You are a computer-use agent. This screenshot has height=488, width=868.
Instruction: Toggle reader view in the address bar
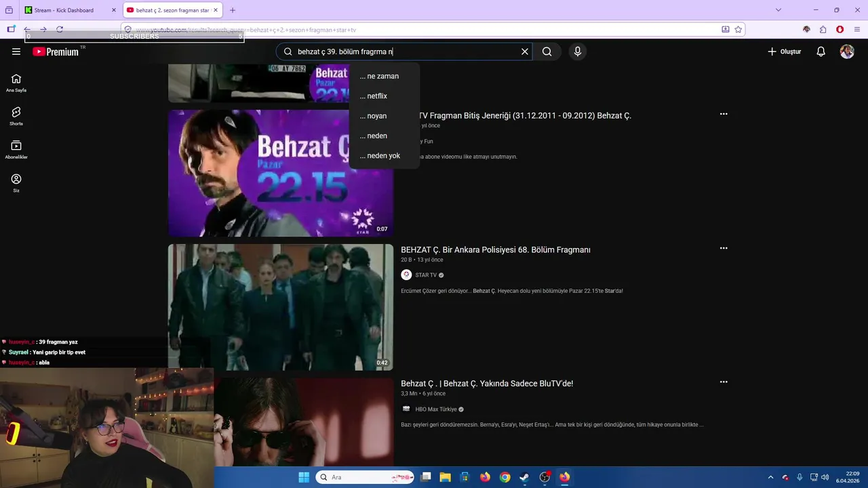pyautogui.click(x=725, y=29)
